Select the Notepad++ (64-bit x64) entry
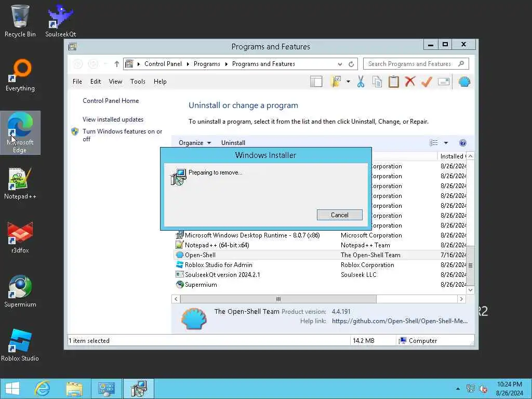This screenshot has width=532, height=399. point(319,245)
